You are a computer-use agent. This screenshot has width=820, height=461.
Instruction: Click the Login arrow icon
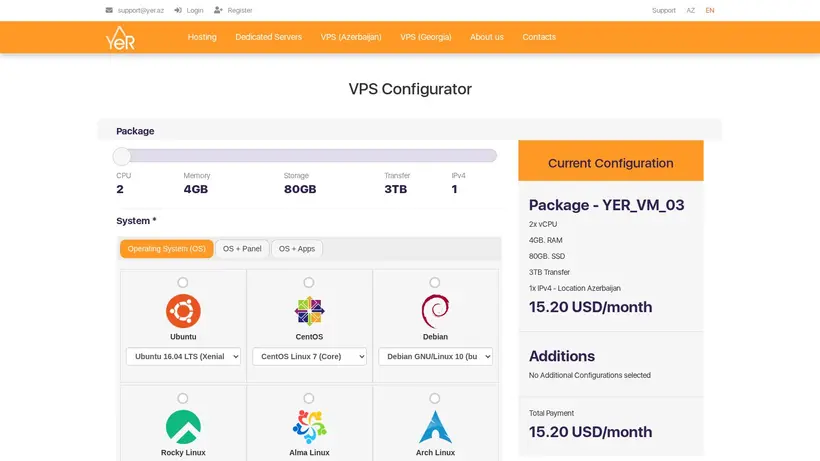point(178,10)
